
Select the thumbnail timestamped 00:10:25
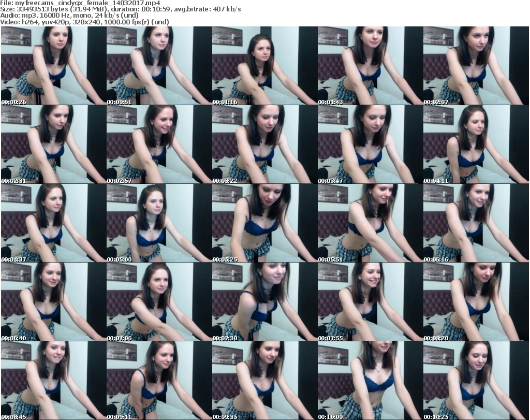476,381
